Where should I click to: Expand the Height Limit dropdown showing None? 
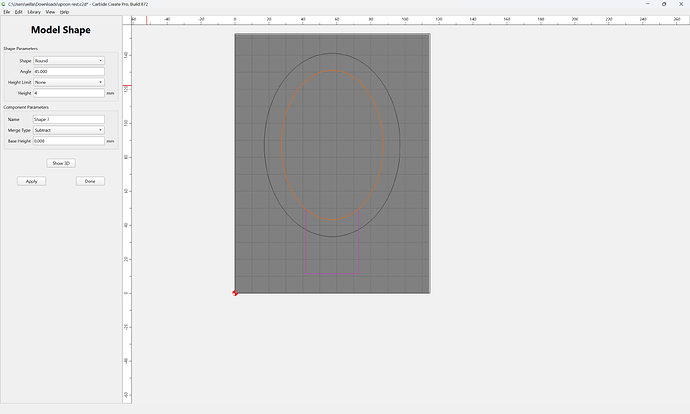[69, 82]
